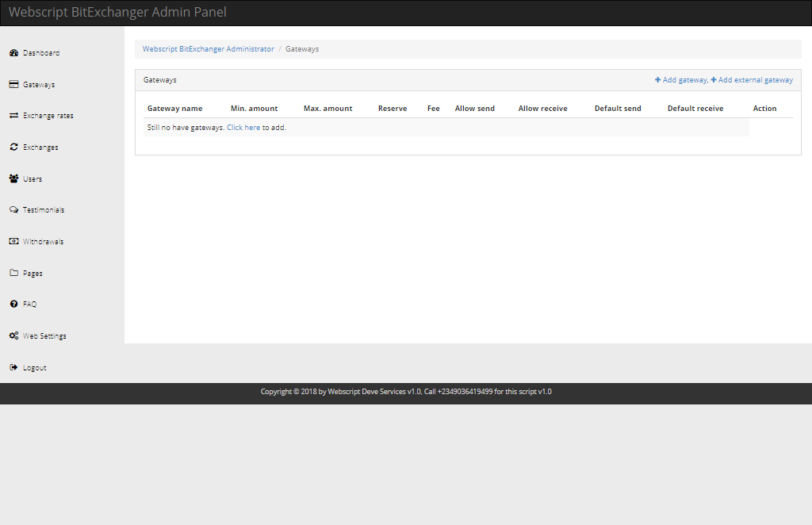This screenshot has width=812, height=525.
Task: Click the 'Min. amount' column header
Action: [x=255, y=108]
